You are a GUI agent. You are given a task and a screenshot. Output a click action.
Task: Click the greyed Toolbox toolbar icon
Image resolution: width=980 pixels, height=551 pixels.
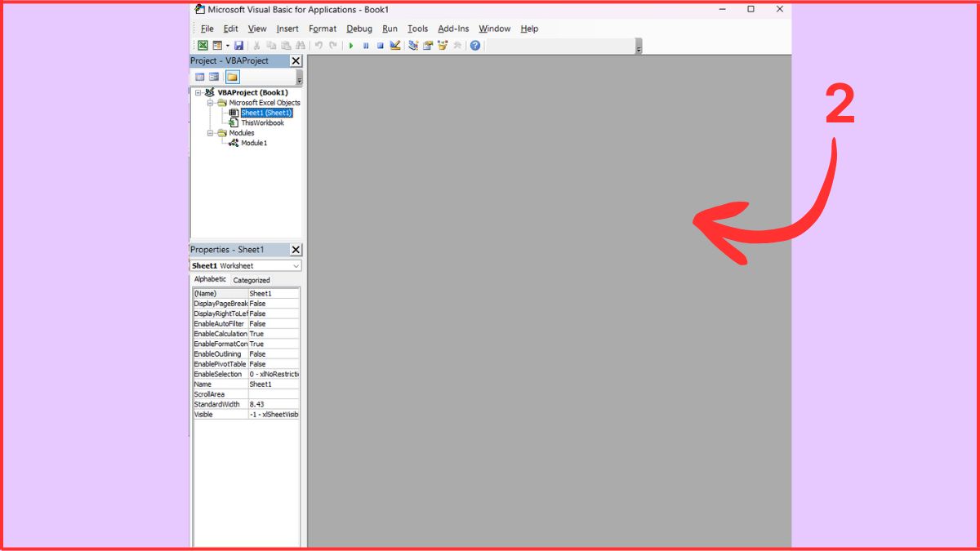tap(457, 46)
